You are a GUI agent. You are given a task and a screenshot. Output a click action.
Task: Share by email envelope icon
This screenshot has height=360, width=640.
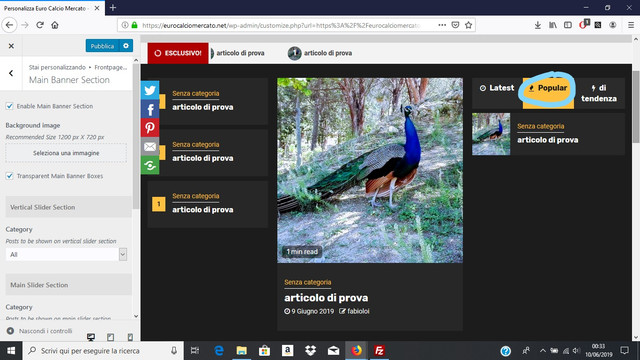tap(150, 147)
